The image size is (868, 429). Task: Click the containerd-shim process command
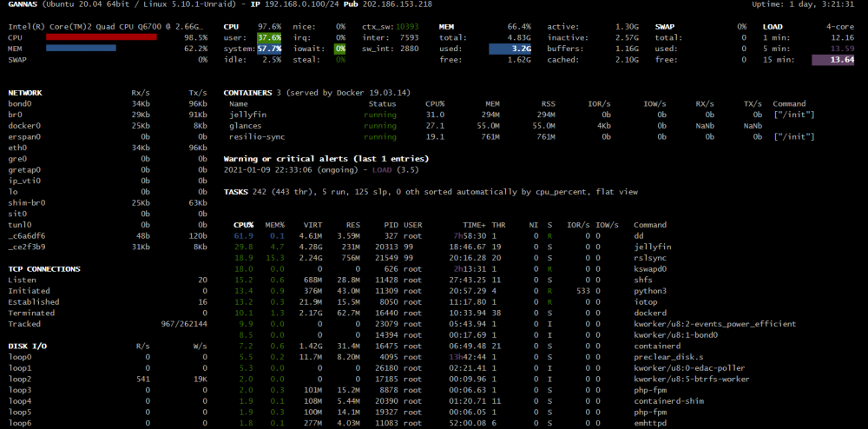point(668,401)
